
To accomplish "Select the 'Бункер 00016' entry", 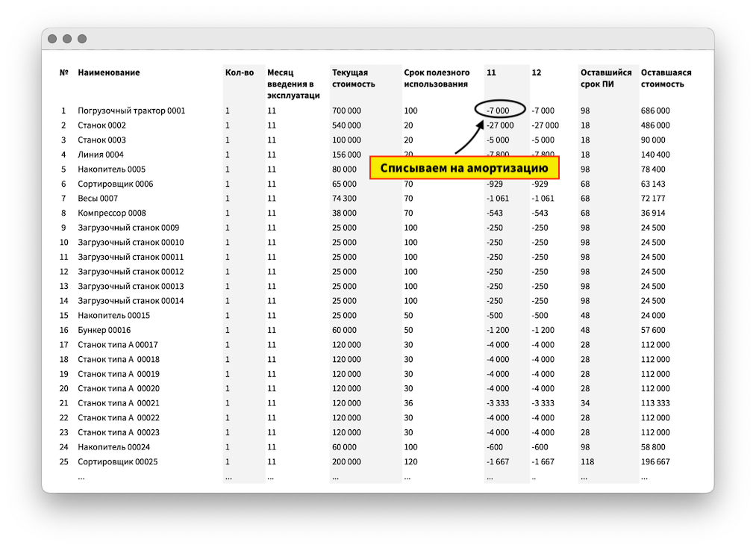I will pos(104,330).
